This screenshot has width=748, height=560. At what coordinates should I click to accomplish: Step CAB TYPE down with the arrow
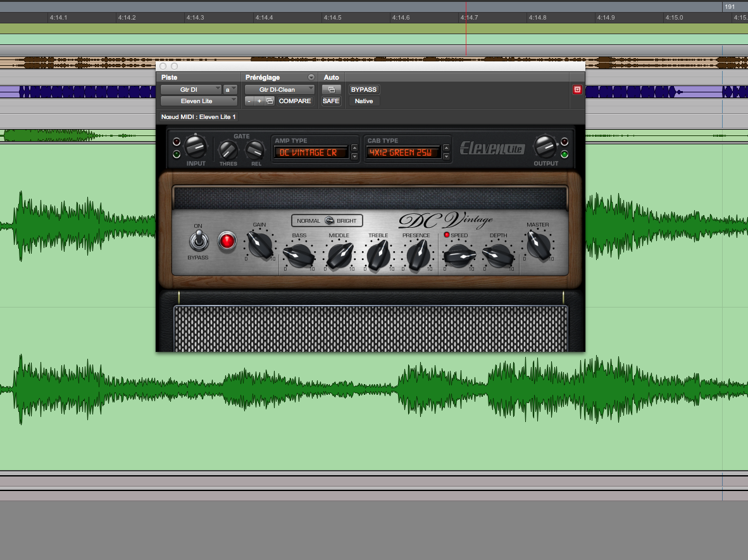[x=447, y=156]
